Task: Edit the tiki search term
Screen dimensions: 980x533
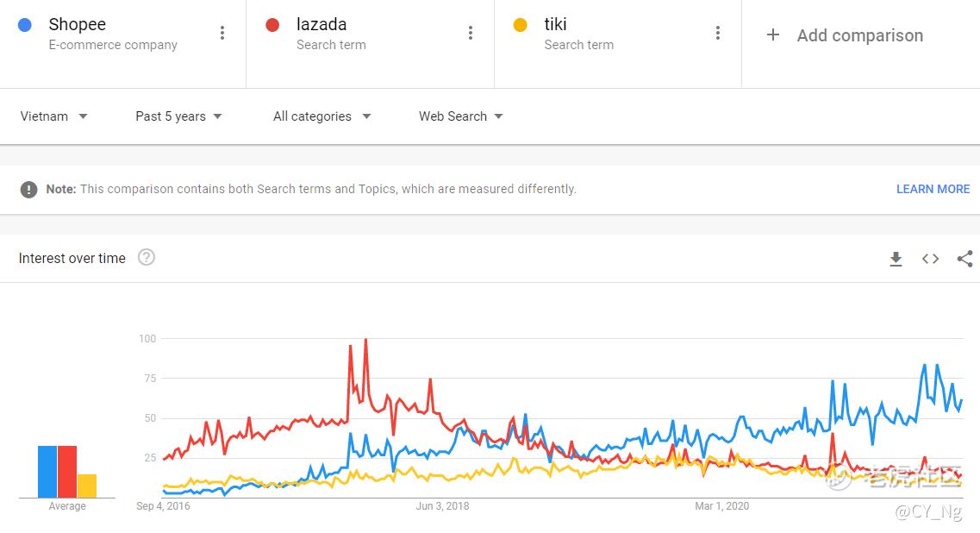Action: tap(555, 24)
